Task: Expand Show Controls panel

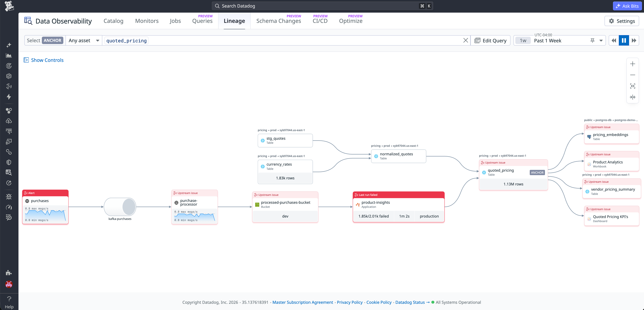Action: click(44, 60)
